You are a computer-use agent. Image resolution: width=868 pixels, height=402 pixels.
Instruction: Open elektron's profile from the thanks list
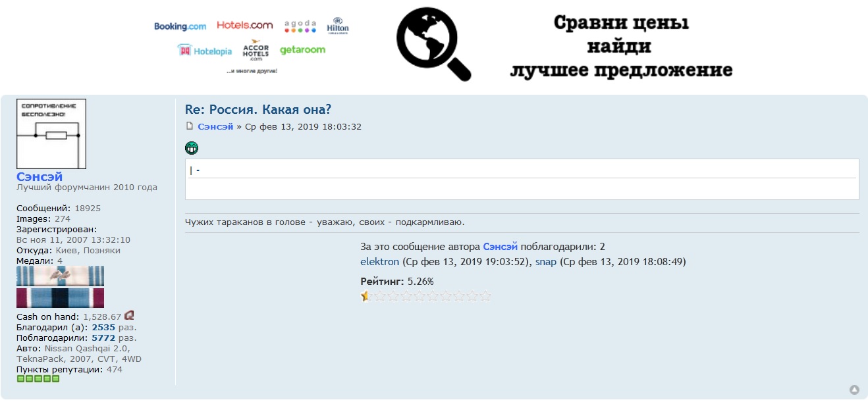[x=379, y=262]
